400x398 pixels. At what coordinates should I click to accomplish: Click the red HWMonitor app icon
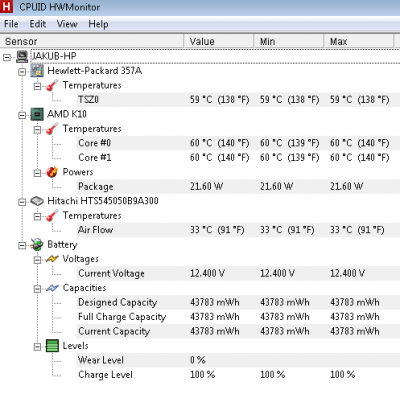pos(6,7)
